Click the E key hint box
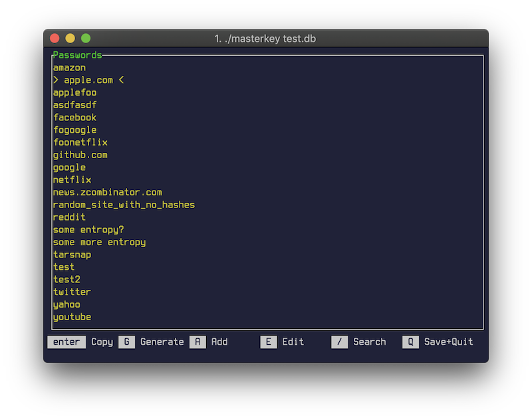This screenshot has height=420, width=532. click(269, 342)
